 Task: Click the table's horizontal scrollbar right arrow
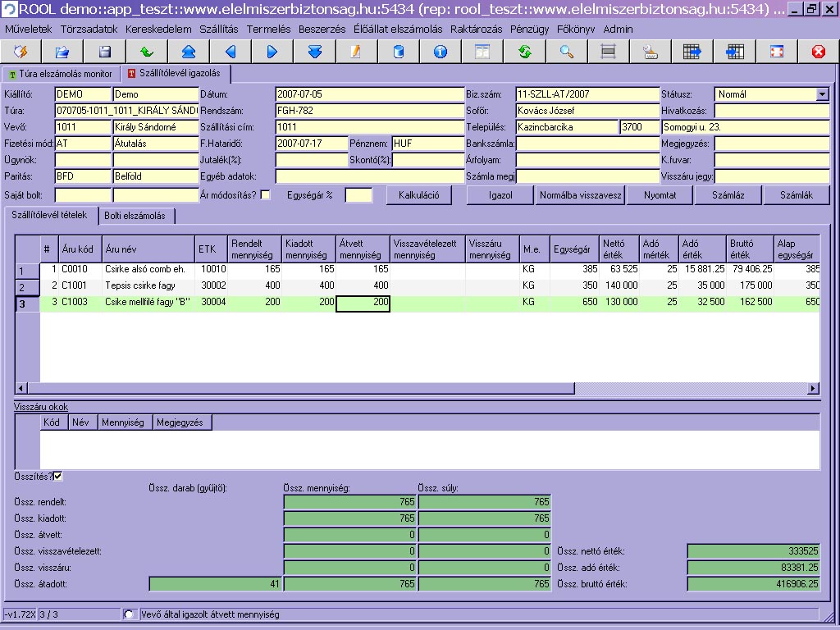click(813, 389)
